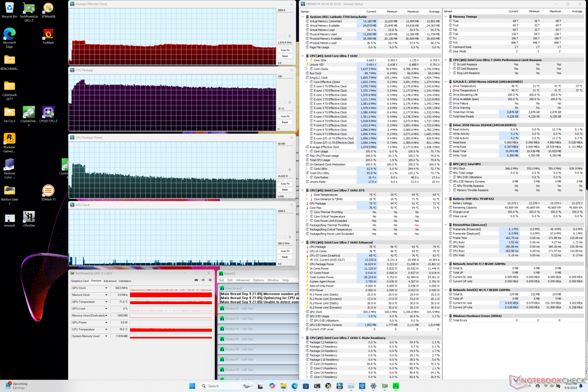Open the volume control in system tray
588x392 pixels.
[552, 386]
